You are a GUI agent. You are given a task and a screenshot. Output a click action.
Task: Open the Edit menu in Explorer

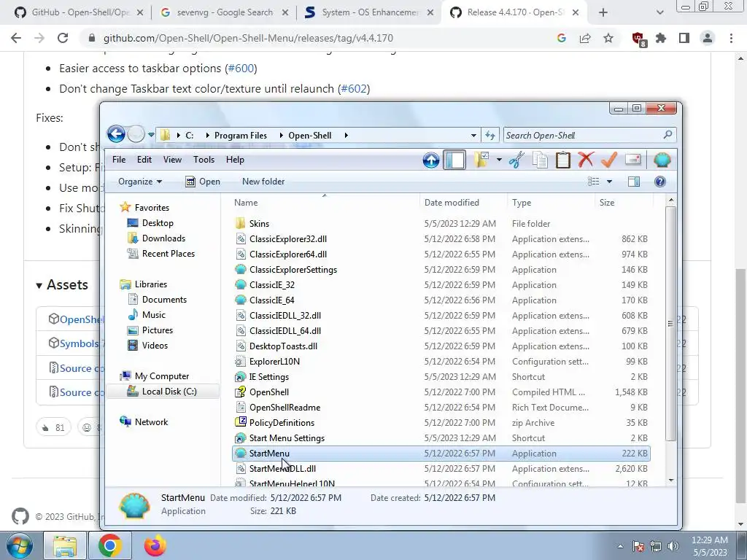click(x=144, y=160)
